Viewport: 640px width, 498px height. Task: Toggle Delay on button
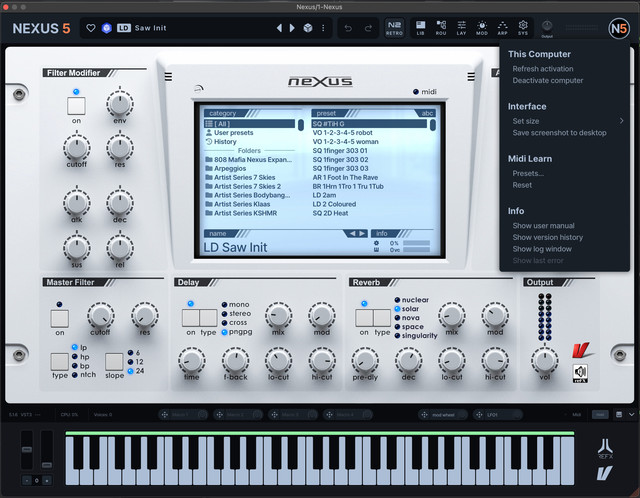tap(191, 318)
